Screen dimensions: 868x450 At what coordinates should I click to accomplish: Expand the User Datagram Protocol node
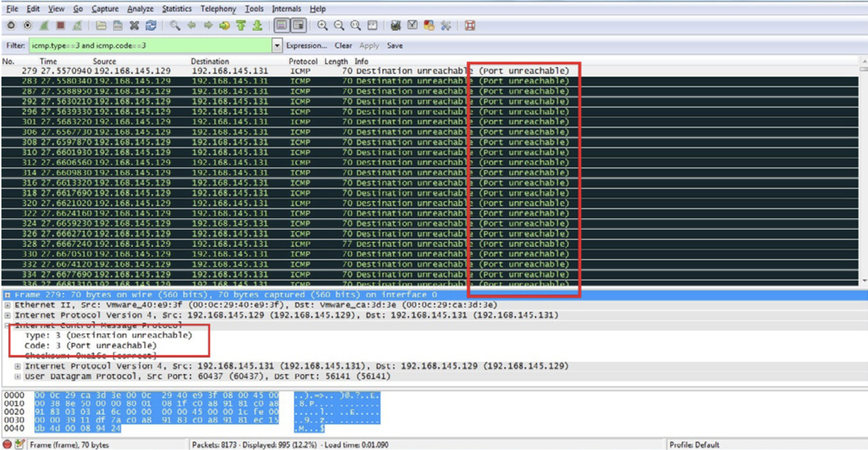pyautogui.click(x=18, y=377)
